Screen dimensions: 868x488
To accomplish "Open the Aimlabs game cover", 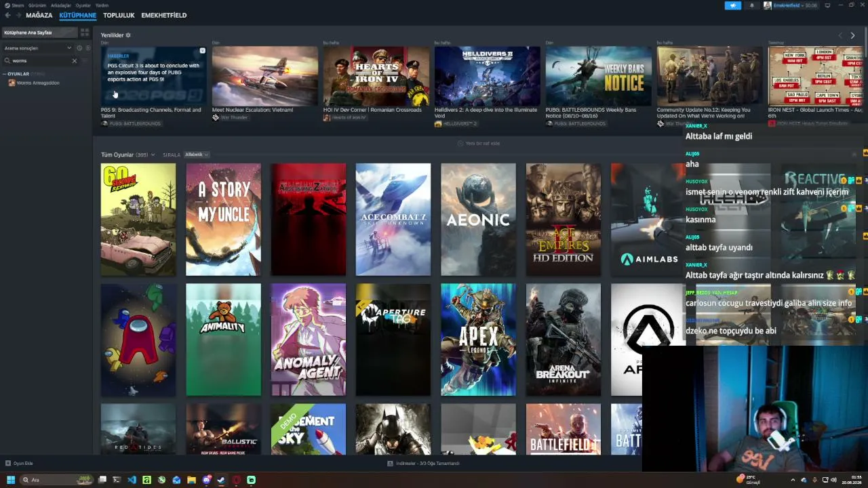I will [648, 220].
